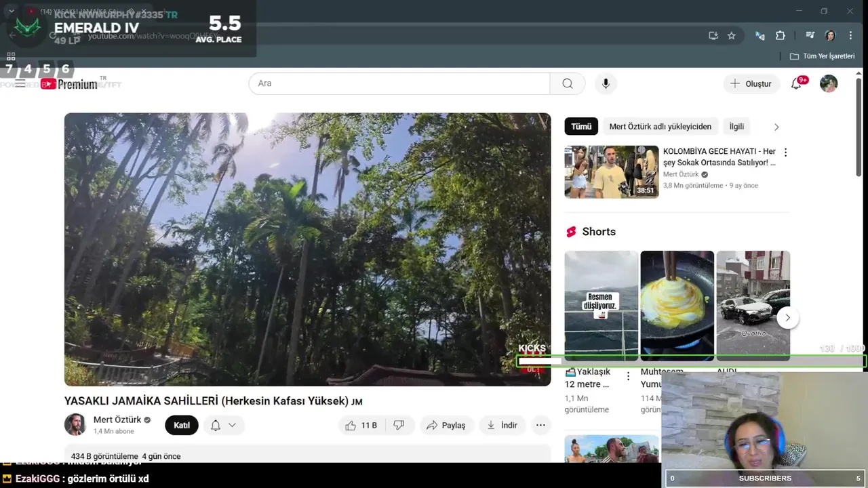Open the KOLOMBİYA GECE HAYATI title link

click(719, 157)
